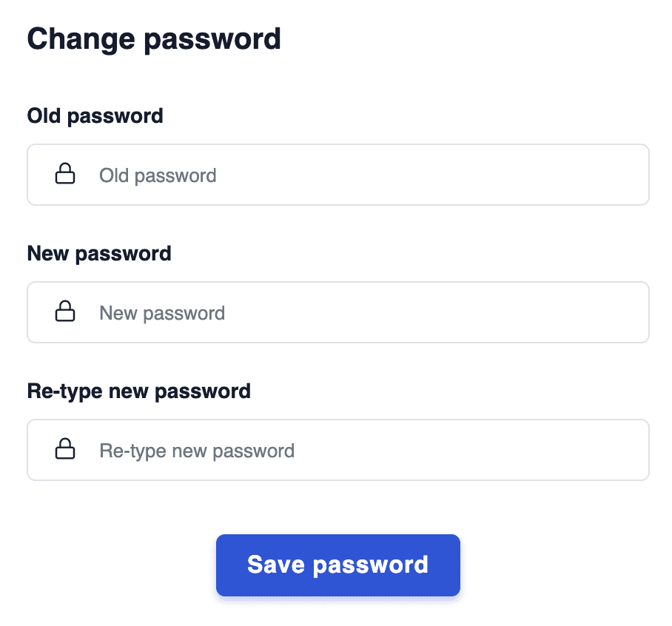Screen dimensions: 672x626
Task: Click the lock glyph next to Old password placeholder
Action: [65, 175]
